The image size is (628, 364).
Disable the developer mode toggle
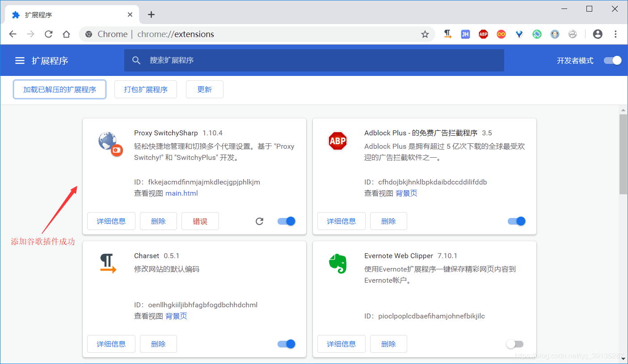612,60
